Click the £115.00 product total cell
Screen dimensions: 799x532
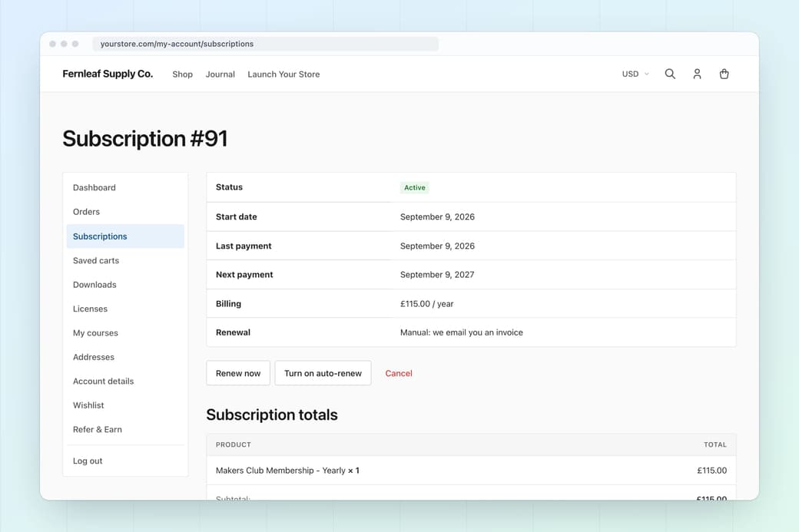[x=712, y=471]
